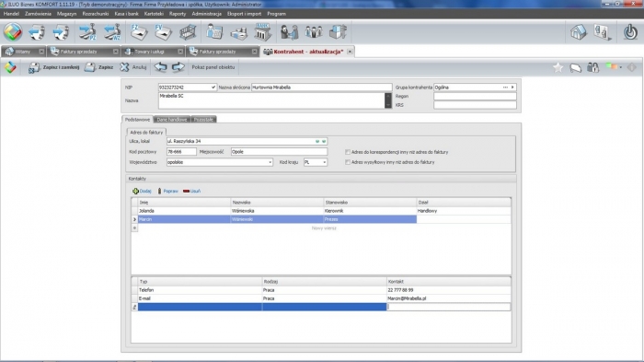644x362 pixels.
Task: Click the Zapisz button
Action: tap(98, 67)
